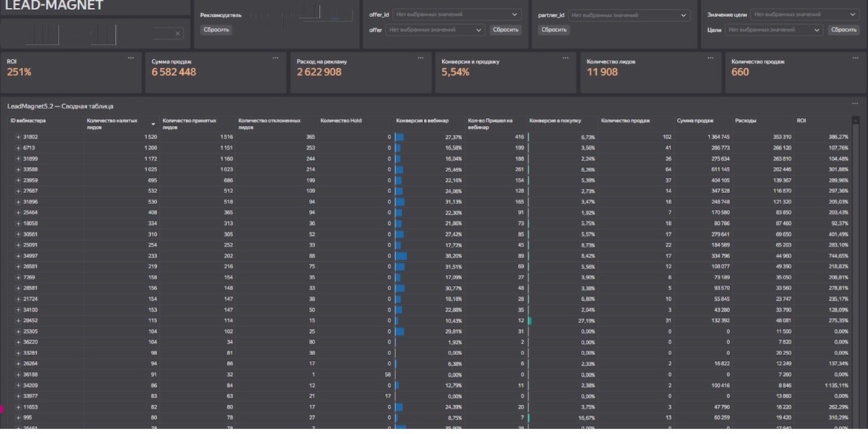Expand webmaster row 34997

pos(18,256)
